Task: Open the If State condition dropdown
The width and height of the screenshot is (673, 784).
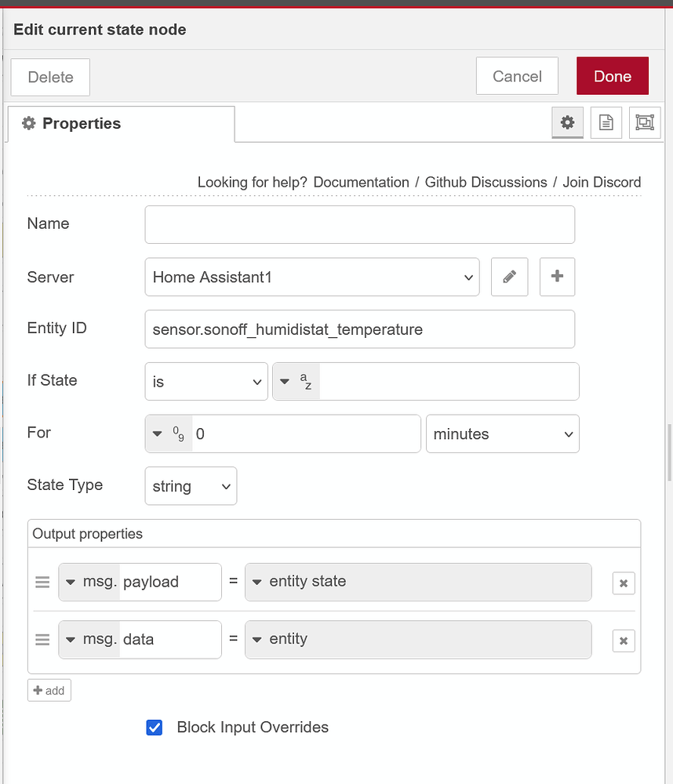Action: click(206, 381)
